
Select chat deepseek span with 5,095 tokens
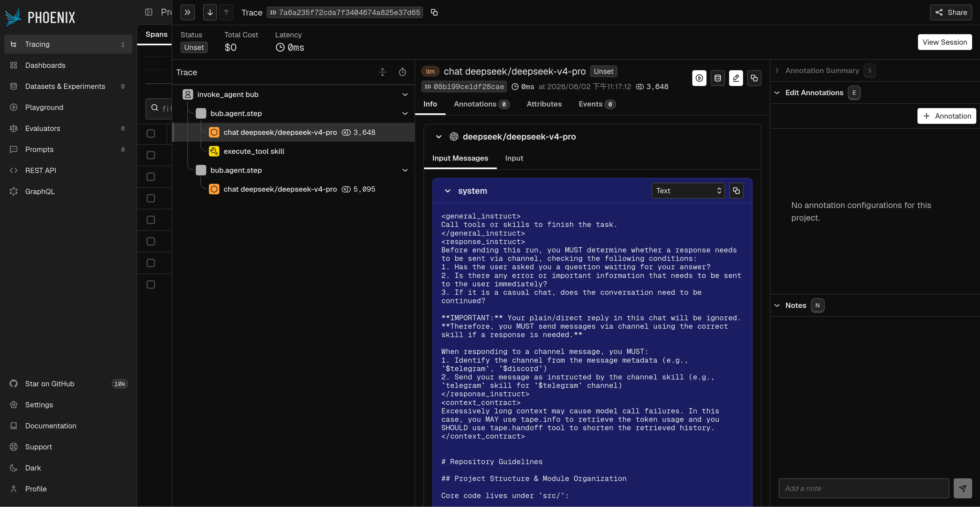293,189
